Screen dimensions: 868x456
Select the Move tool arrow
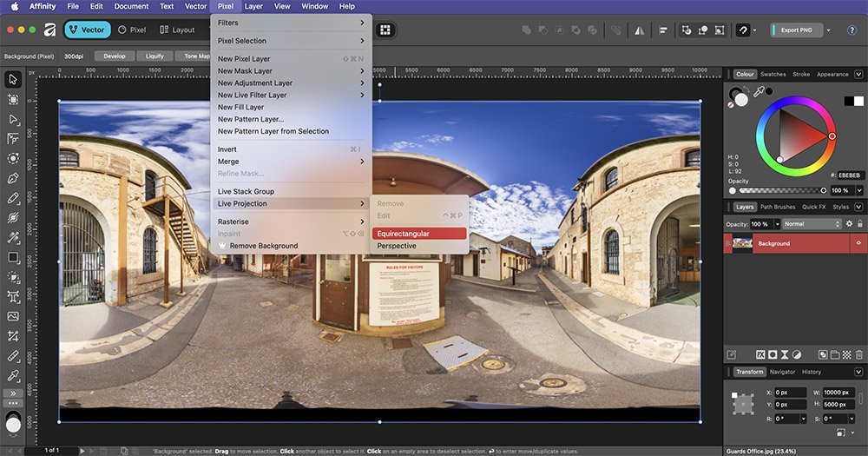[x=13, y=79]
